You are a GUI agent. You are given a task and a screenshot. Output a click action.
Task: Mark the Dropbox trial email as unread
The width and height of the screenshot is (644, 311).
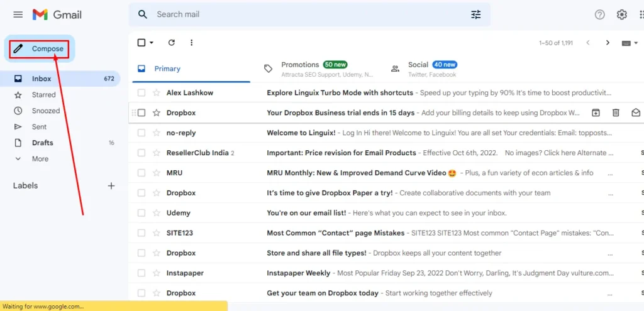pos(635,112)
